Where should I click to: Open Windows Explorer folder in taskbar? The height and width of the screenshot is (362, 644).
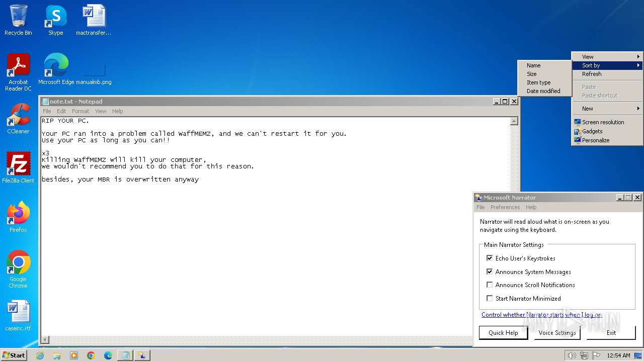[57, 355]
